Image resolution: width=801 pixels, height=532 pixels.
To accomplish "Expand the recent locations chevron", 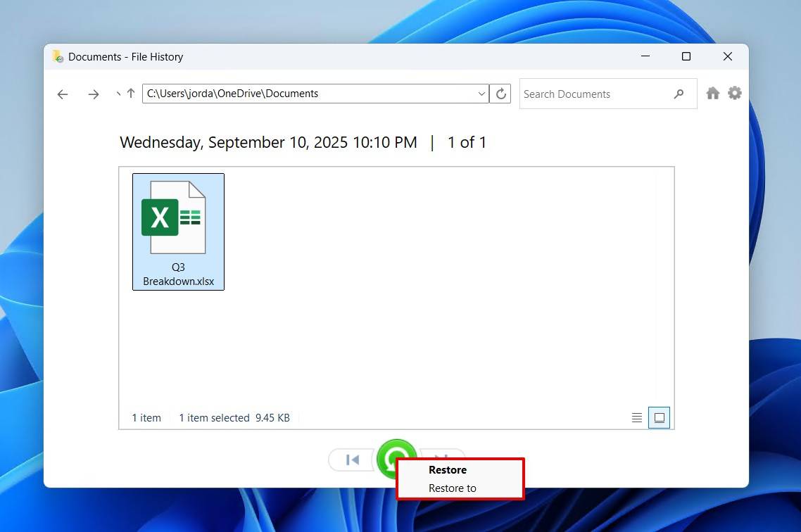I will (x=118, y=94).
